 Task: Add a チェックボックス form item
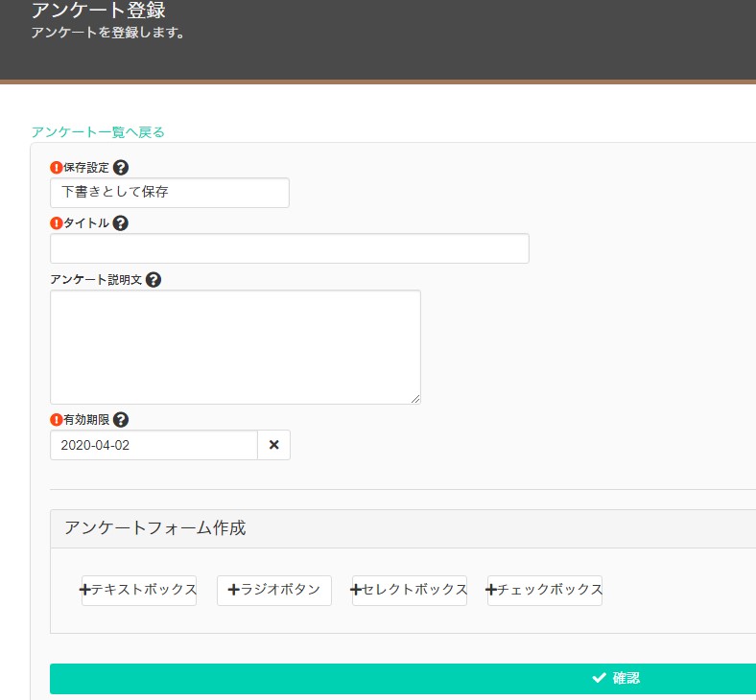pos(545,590)
